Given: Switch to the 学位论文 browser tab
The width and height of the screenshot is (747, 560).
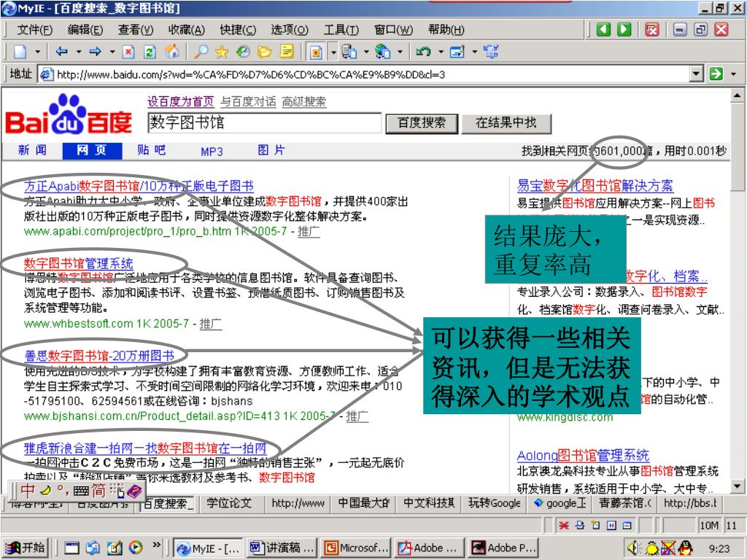Looking at the screenshot, I should pyautogui.click(x=229, y=503).
